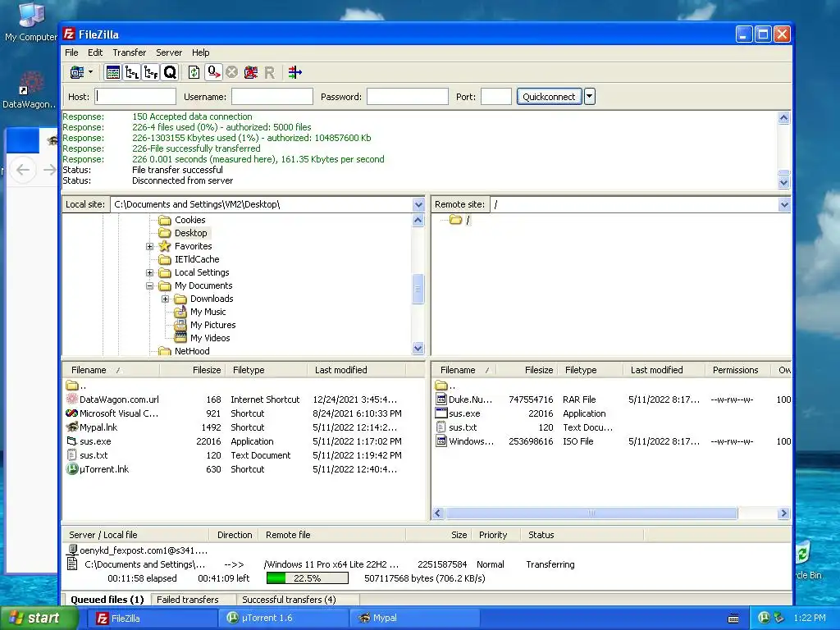Collapse the My Documents tree node
The height and width of the screenshot is (630, 840).
(149, 286)
